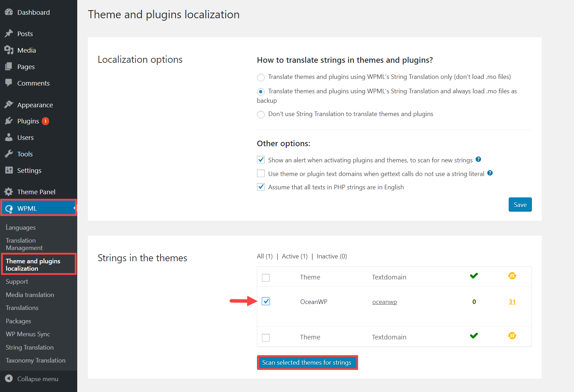Filter themes by Active (1)
The image size is (574, 392).
click(295, 256)
